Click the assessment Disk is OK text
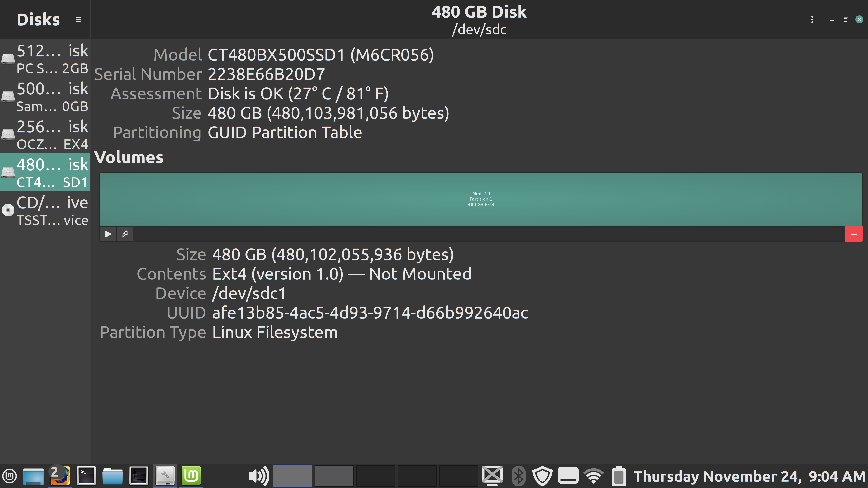The height and width of the screenshot is (488, 868). point(298,94)
